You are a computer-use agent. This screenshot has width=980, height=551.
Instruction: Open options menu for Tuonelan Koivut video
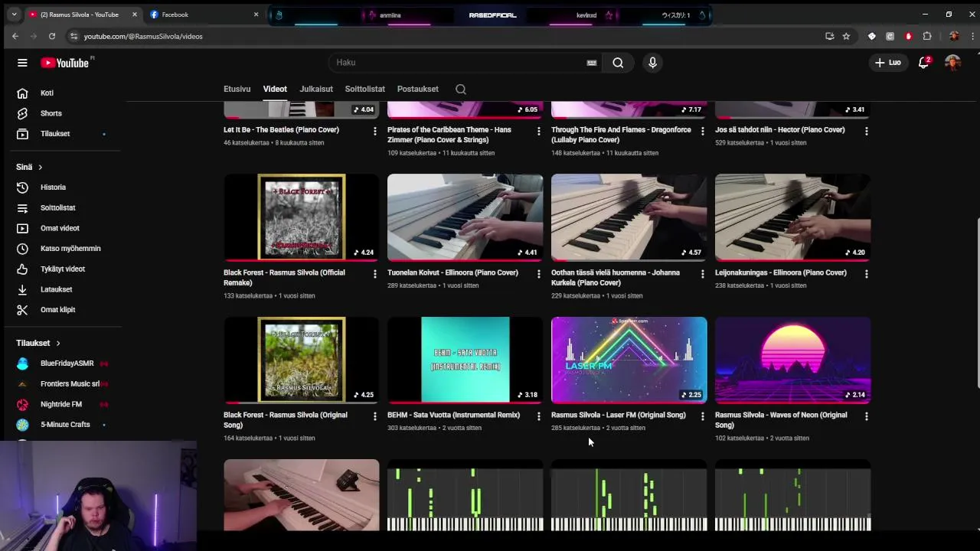click(x=538, y=273)
